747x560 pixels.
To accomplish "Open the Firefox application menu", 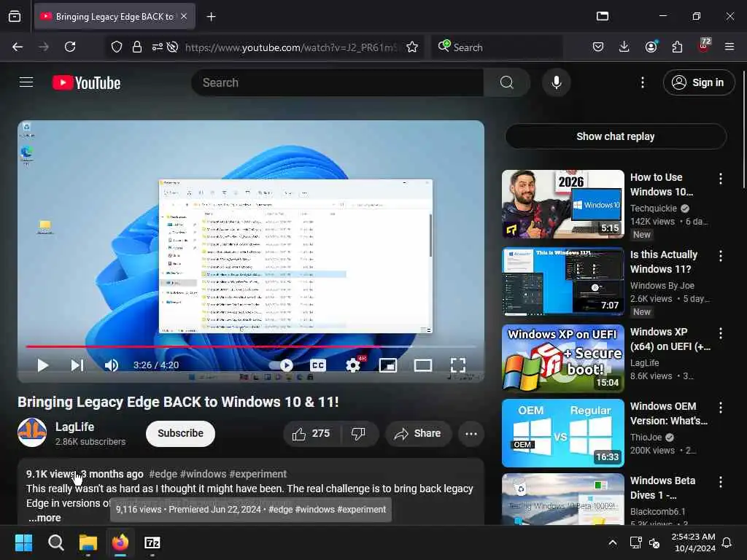I will click(729, 47).
